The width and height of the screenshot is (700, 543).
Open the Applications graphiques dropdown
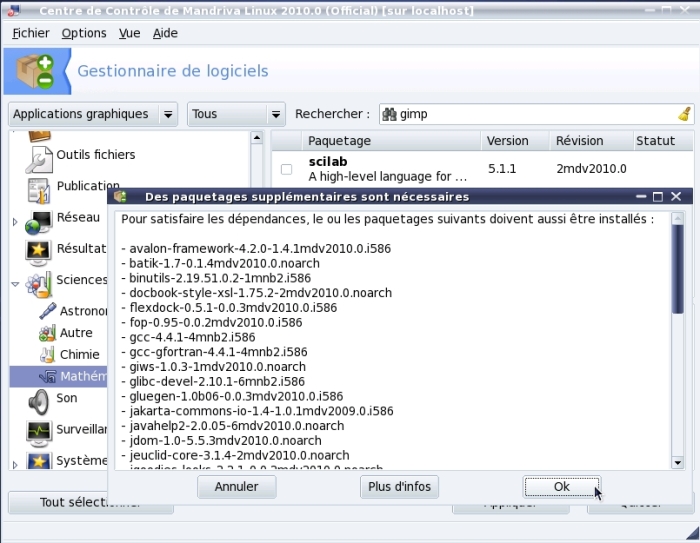pos(92,114)
